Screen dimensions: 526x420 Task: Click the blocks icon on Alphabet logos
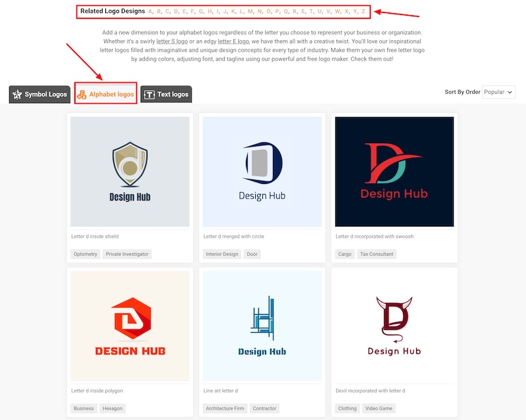[x=82, y=95]
